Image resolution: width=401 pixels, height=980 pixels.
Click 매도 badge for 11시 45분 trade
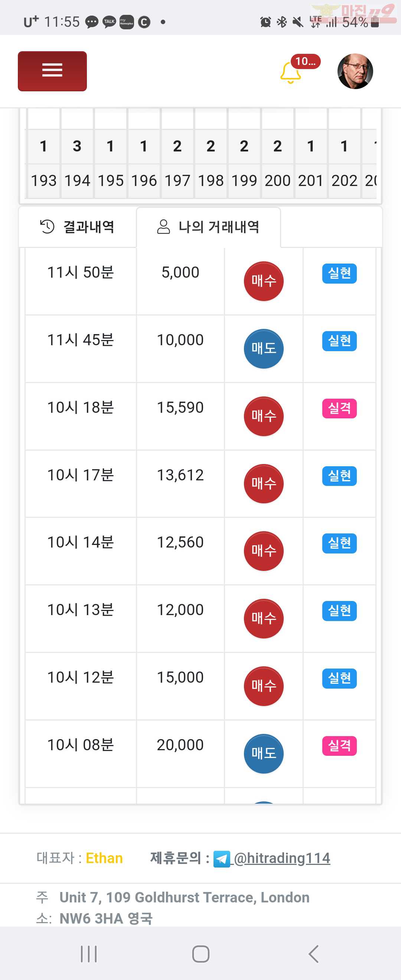(264, 349)
